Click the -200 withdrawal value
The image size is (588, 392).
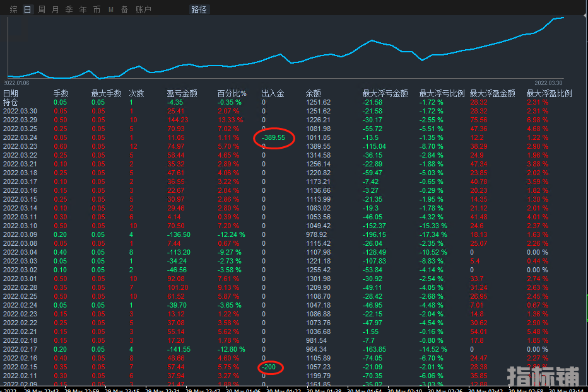[270, 367]
